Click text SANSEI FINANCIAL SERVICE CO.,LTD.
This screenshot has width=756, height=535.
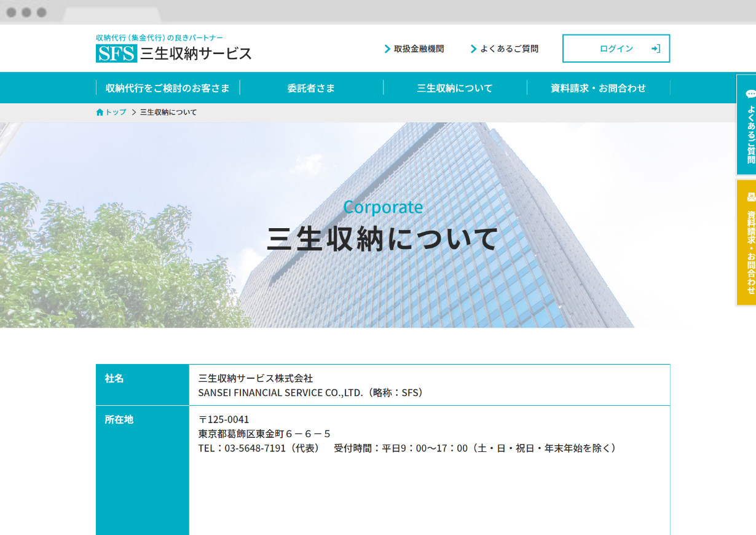pyautogui.click(x=280, y=392)
